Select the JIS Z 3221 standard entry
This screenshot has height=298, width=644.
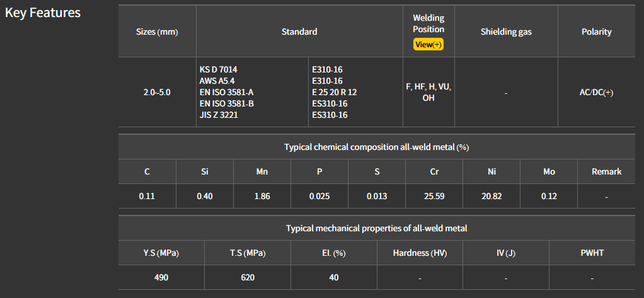click(x=219, y=115)
